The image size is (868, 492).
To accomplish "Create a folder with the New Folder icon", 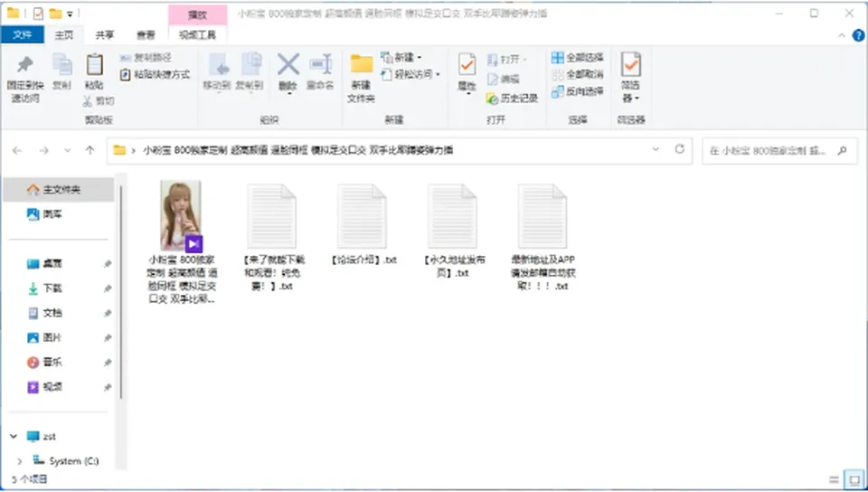I will 362,64.
